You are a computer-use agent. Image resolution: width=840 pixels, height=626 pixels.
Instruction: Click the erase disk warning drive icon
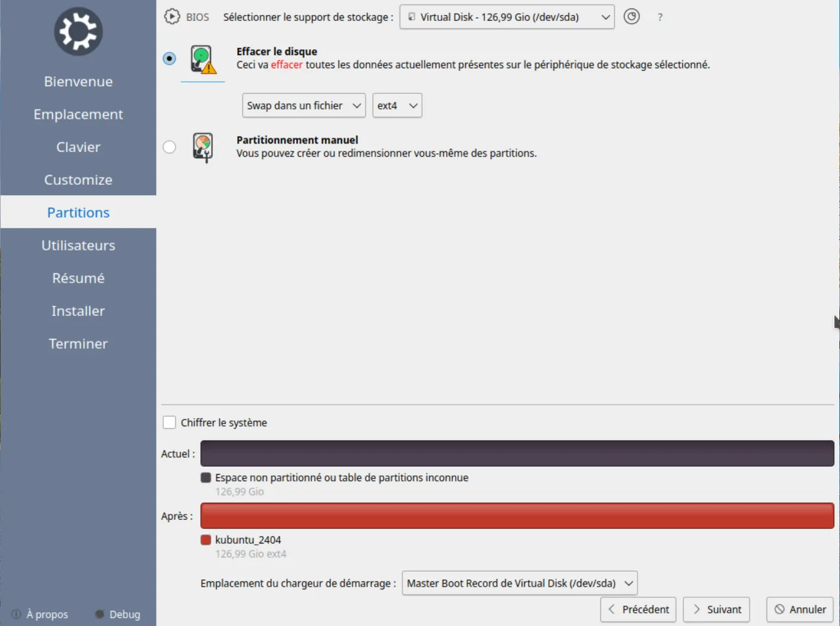coord(202,60)
